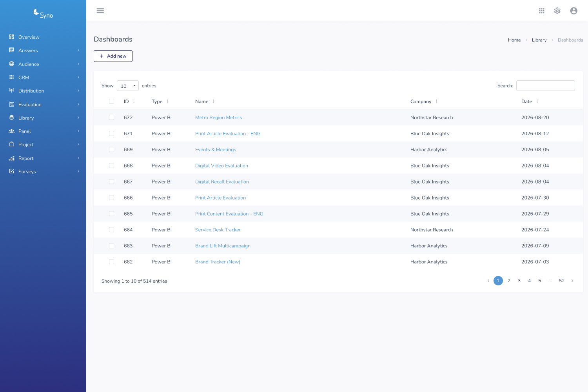The height and width of the screenshot is (392, 588).
Task: Click the CRM grid icon
Action: [11, 77]
